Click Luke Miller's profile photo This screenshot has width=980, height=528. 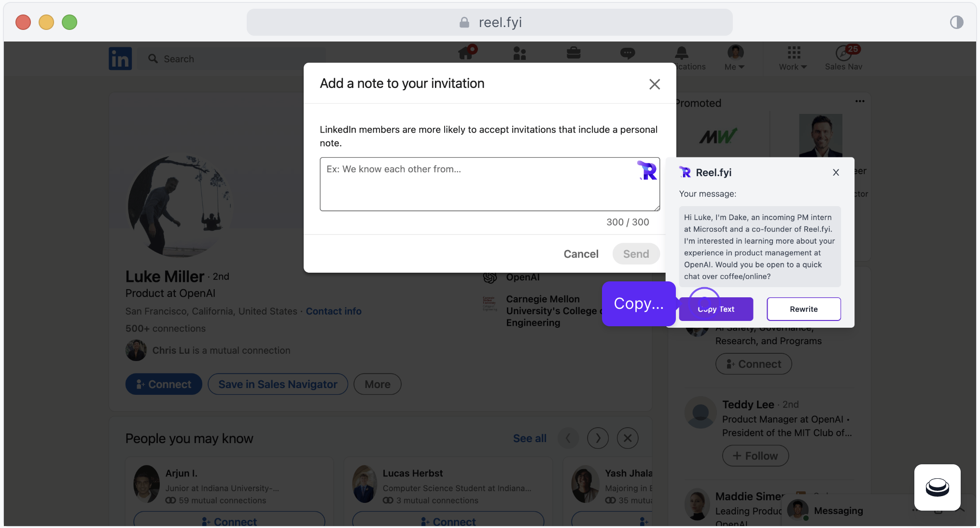179,206
